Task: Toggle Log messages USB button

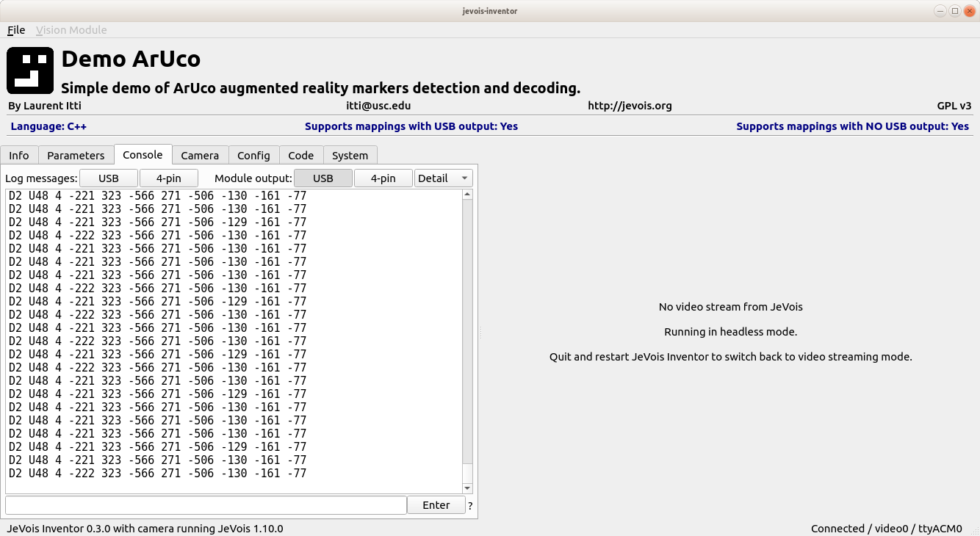Action: 109,178
